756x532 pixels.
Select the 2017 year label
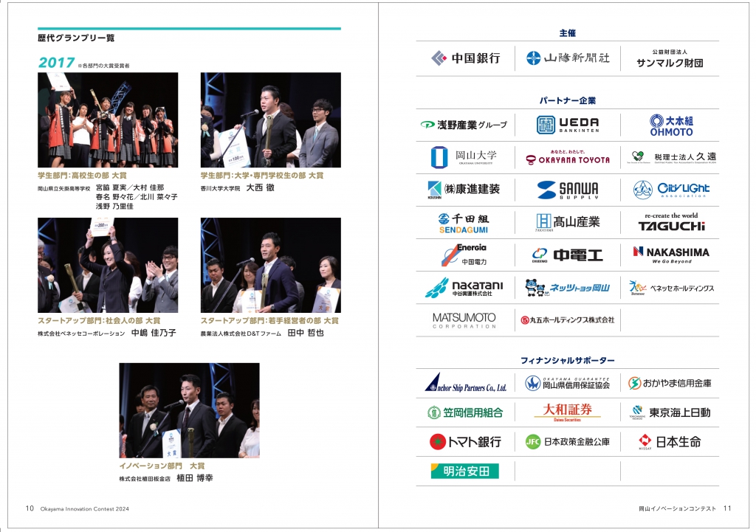coord(56,62)
